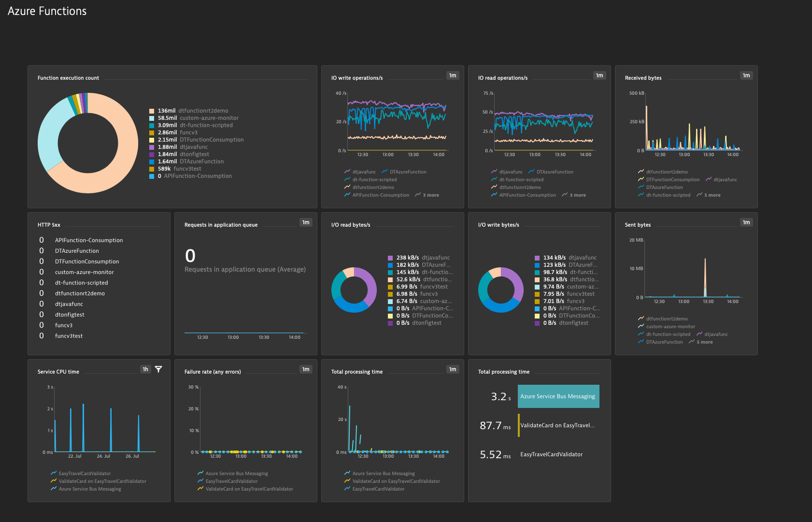Viewport: 812px width, 522px height.
Task: Click the 1m badge on Failure rate tile
Action: coord(306,369)
